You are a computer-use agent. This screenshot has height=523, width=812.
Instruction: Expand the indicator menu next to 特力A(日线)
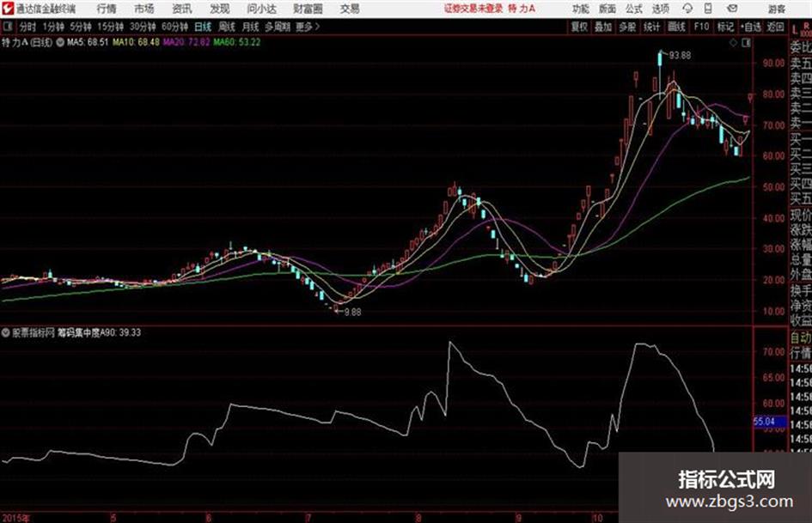(x=60, y=42)
